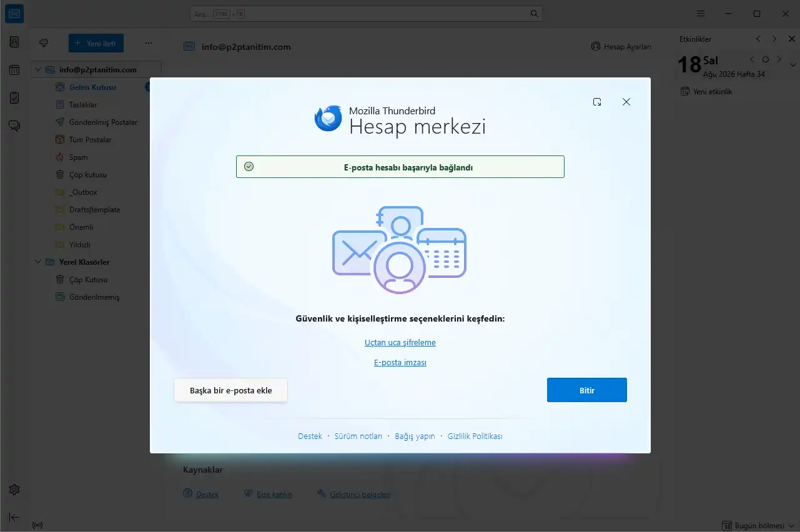The height and width of the screenshot is (532, 800).
Task: Select the Tüm Postalar folder
Action: point(90,140)
